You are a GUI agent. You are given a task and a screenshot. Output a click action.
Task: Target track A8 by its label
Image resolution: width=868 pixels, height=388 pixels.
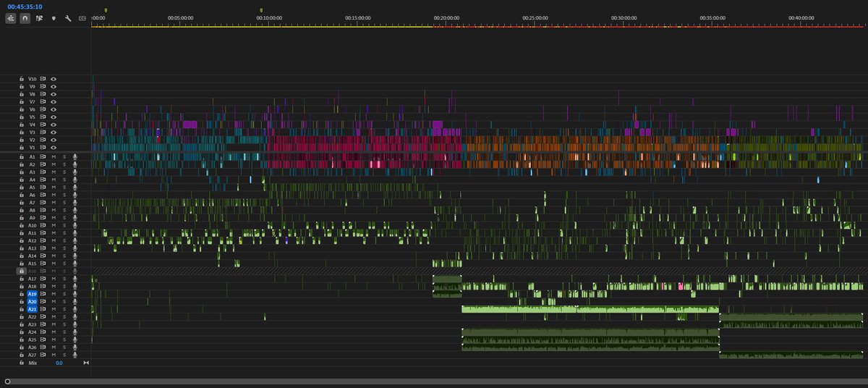click(32, 210)
